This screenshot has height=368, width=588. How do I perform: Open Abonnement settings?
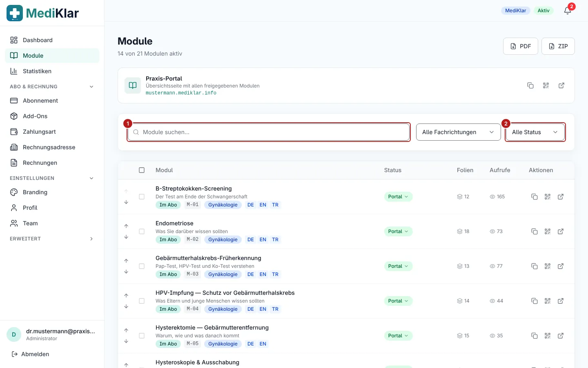point(52,101)
